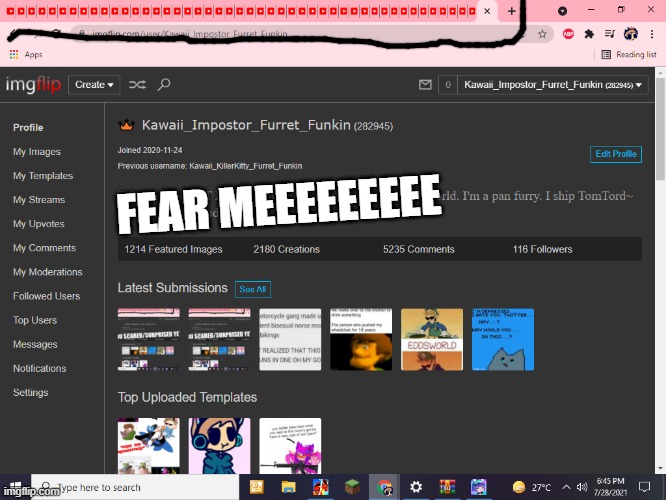Open the Reading list
This screenshot has height=500, width=666.
click(x=629, y=54)
